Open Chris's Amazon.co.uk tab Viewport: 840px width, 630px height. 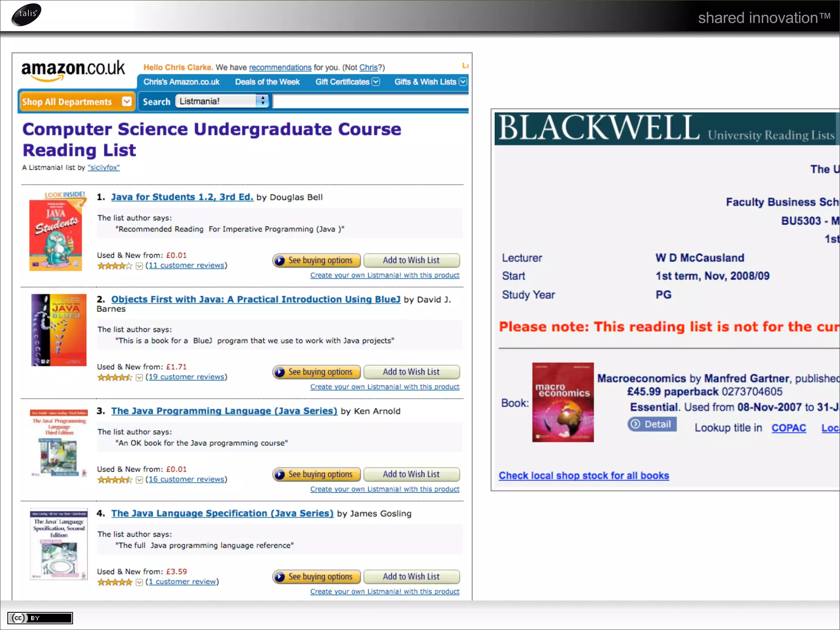[181, 82]
